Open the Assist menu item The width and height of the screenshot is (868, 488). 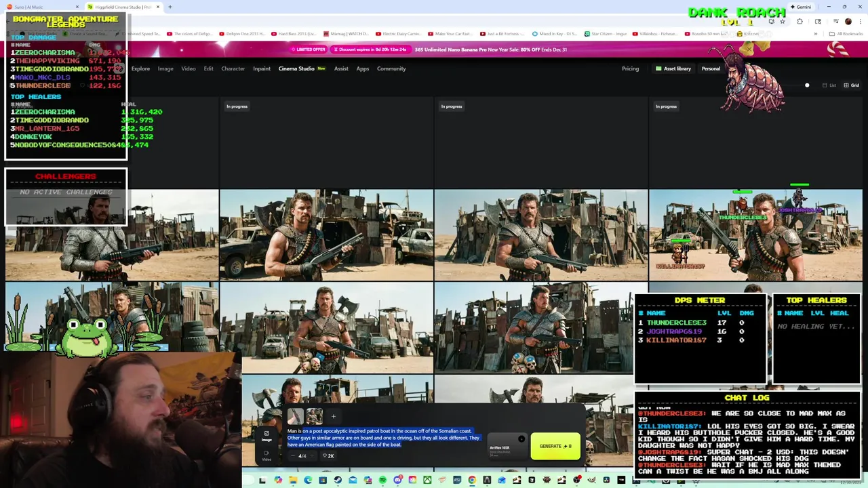pyautogui.click(x=341, y=68)
